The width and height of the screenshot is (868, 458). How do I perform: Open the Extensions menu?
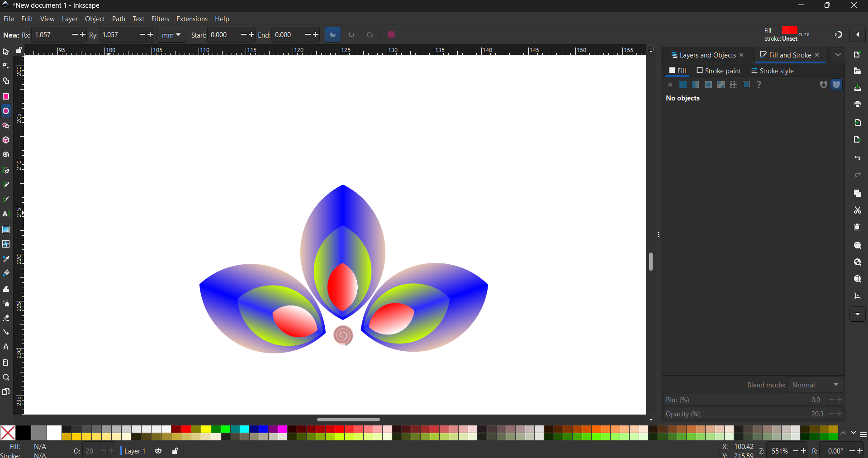(x=192, y=19)
